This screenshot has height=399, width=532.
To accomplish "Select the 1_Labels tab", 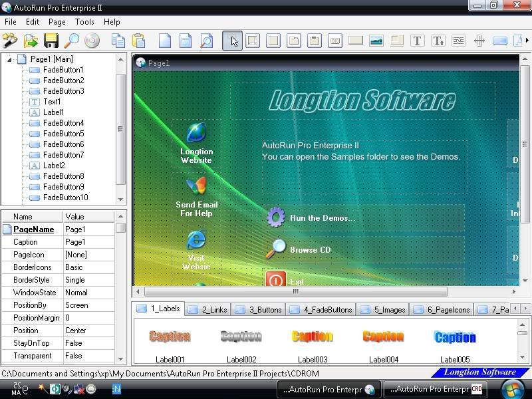I will pos(158,309).
